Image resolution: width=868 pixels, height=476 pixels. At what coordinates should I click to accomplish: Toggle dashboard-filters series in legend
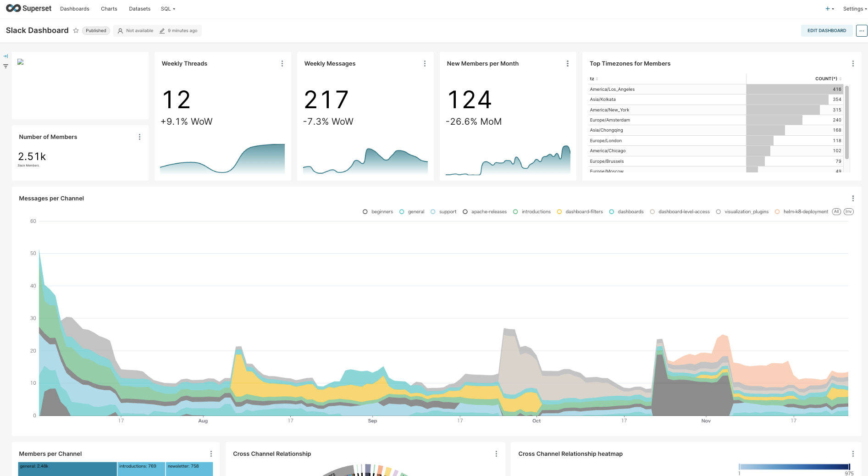click(x=580, y=212)
